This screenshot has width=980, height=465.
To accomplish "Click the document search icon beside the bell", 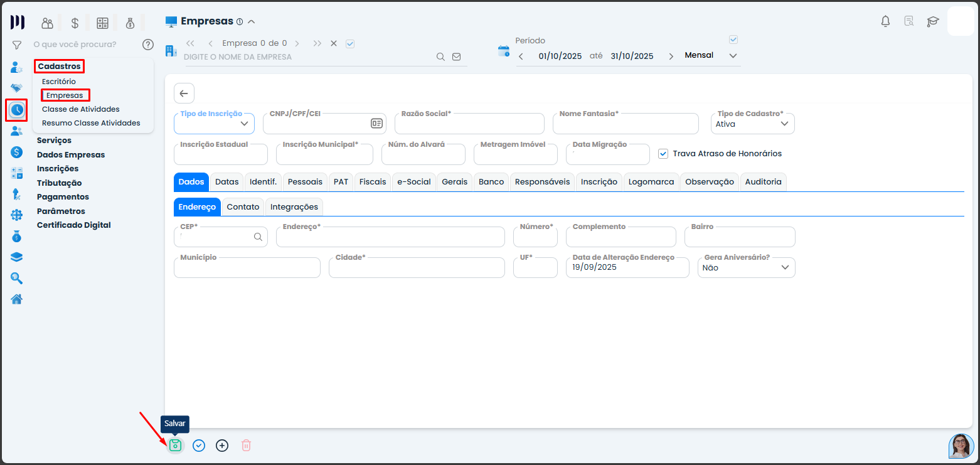I will coord(908,21).
